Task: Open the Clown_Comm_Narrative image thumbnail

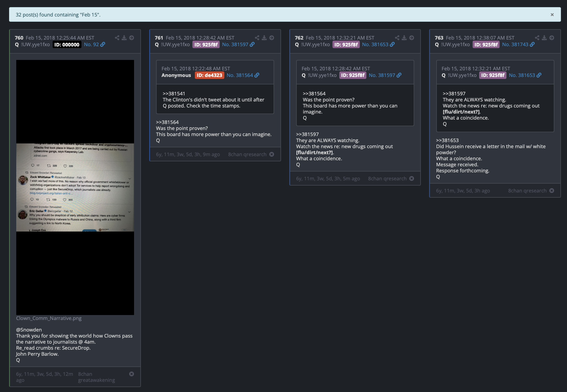Action: point(75,187)
